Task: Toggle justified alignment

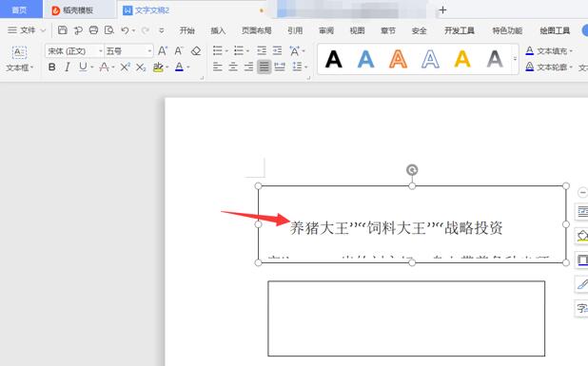Action: (x=264, y=67)
